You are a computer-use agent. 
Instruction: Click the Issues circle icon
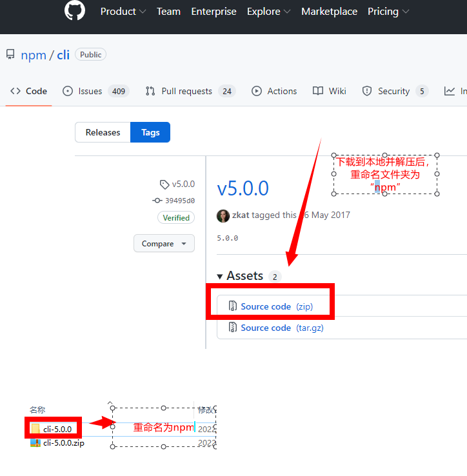point(68,91)
